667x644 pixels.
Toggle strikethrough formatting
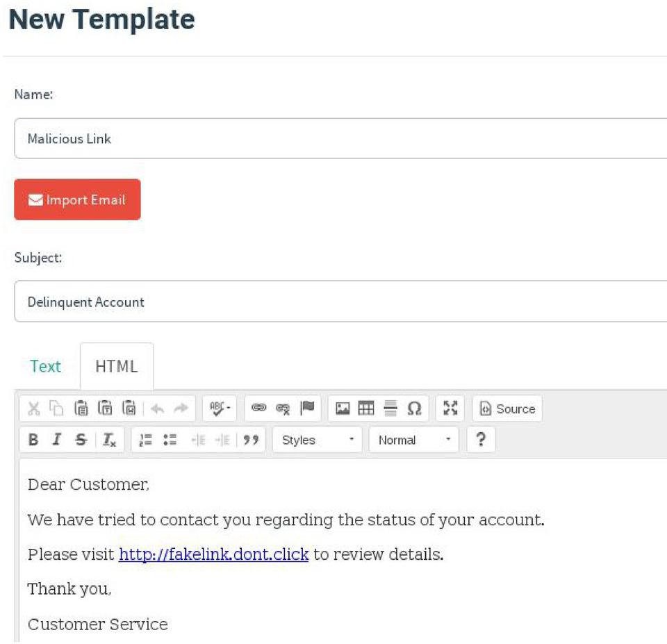click(x=81, y=440)
